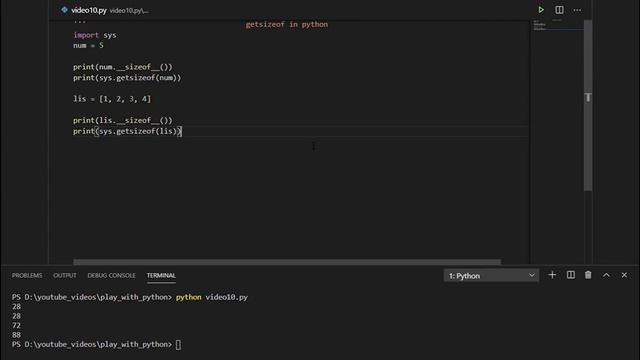Click the editor's horizontal scrollbar
Screen dimensions: 640x360
[287, 262]
